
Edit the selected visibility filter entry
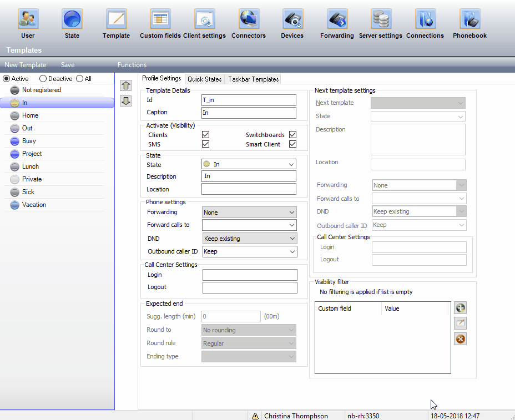tap(460, 323)
